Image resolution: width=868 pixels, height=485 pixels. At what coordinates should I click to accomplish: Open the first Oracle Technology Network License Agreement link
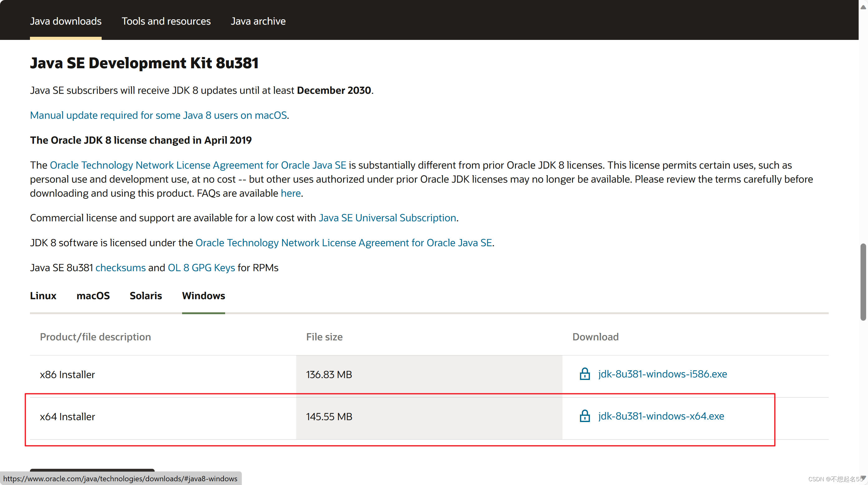click(198, 165)
